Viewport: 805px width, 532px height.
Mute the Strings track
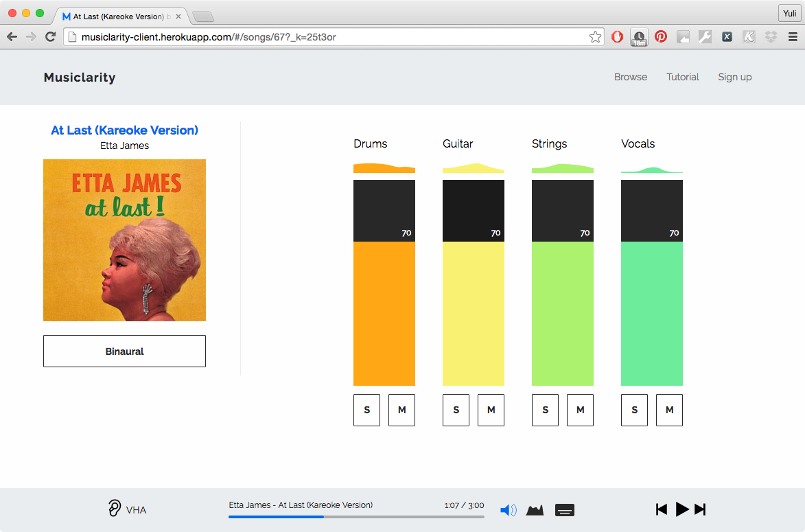pyautogui.click(x=580, y=410)
